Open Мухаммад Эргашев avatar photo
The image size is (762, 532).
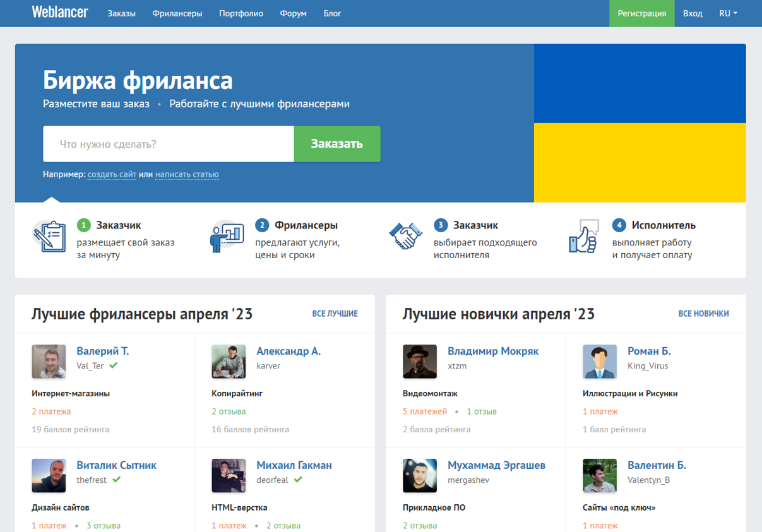(420, 476)
